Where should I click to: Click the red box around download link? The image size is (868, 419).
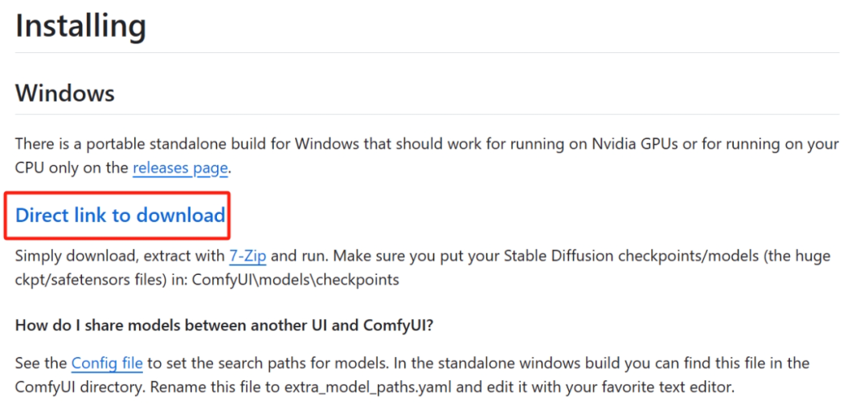click(230, 216)
